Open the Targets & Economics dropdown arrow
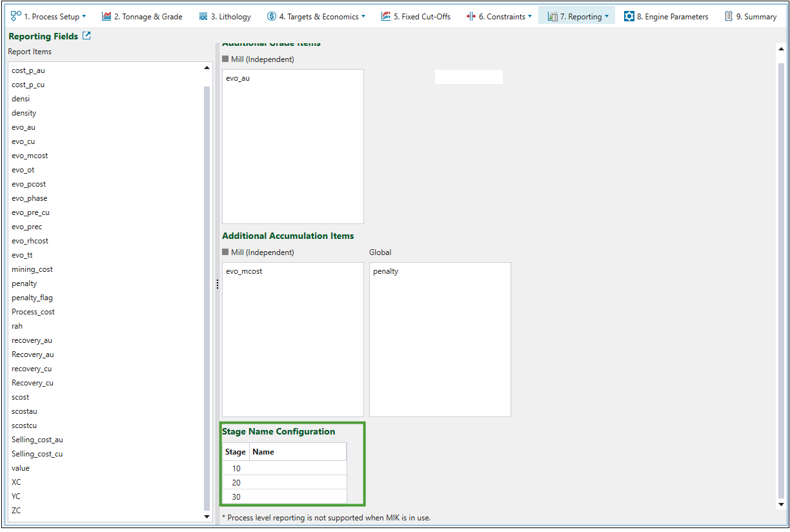This screenshot has height=532, width=790. click(363, 16)
